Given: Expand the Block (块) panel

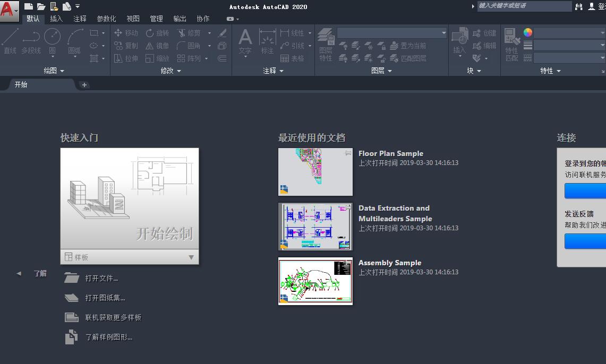Looking at the screenshot, I should pos(474,71).
